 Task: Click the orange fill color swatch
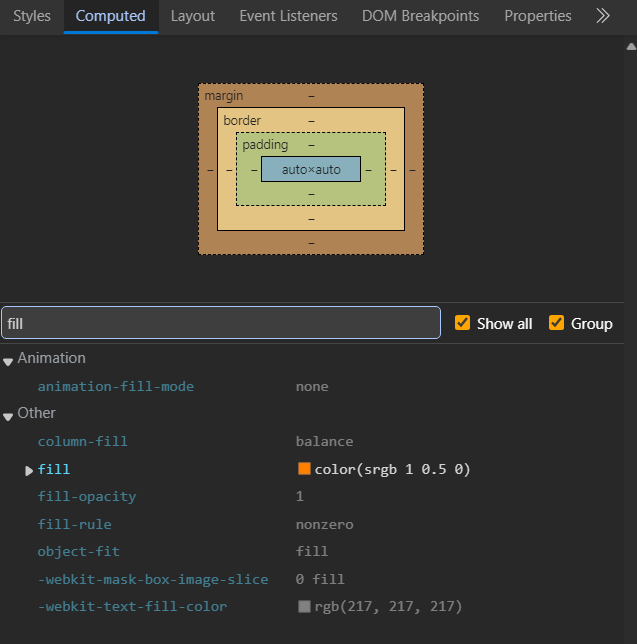[304, 469]
